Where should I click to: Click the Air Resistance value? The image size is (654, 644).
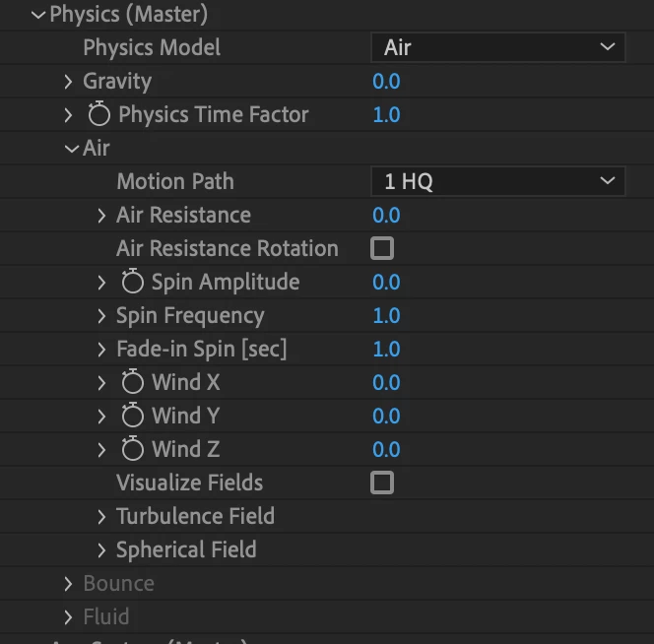tap(386, 216)
